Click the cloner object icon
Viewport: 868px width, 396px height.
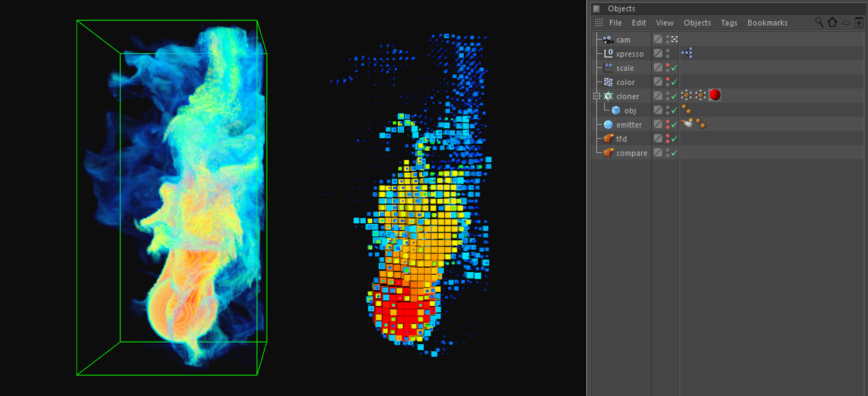click(608, 96)
